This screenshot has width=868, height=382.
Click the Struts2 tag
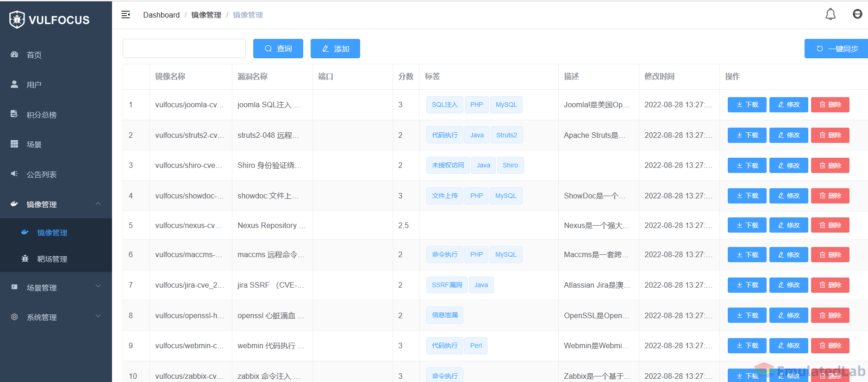pyautogui.click(x=506, y=135)
